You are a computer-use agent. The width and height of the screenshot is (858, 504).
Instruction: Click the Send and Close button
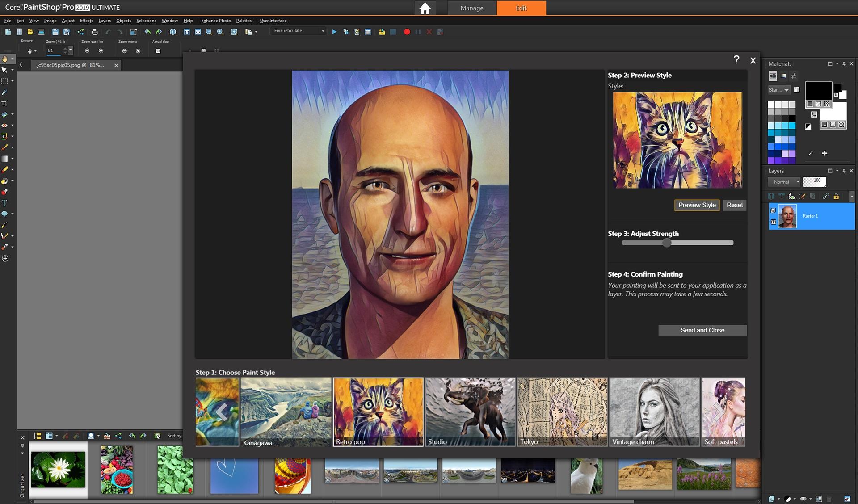(x=702, y=330)
